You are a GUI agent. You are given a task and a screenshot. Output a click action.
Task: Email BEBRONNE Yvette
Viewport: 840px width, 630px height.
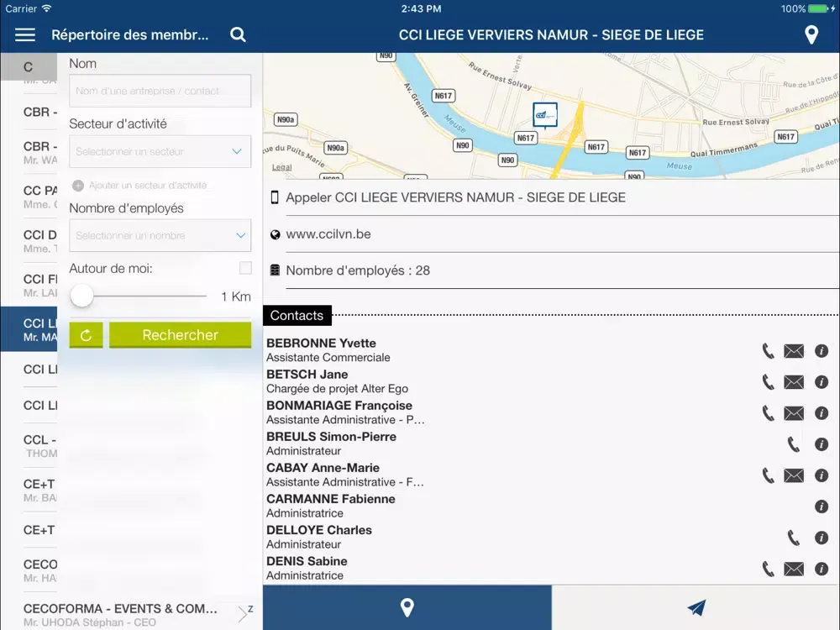tap(794, 351)
